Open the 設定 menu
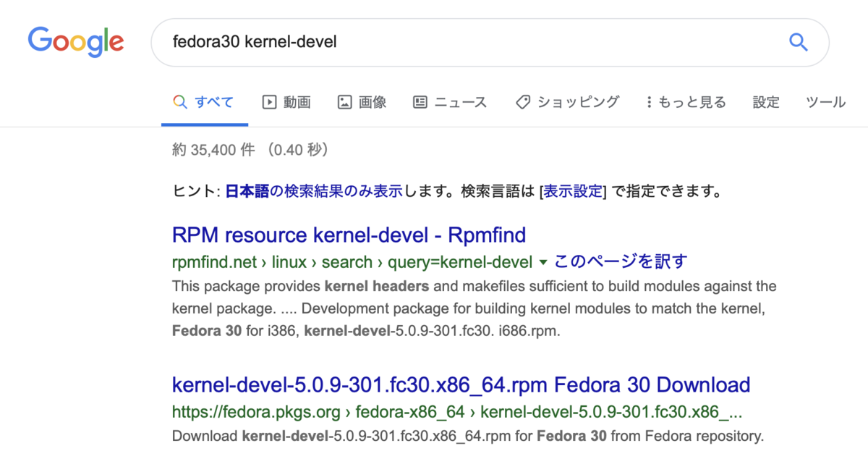Screen dimensions: 868x459 (x=766, y=102)
